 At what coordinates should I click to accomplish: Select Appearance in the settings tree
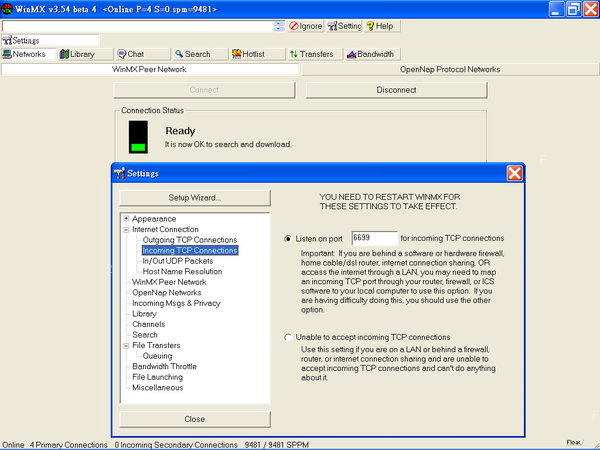pos(154,219)
